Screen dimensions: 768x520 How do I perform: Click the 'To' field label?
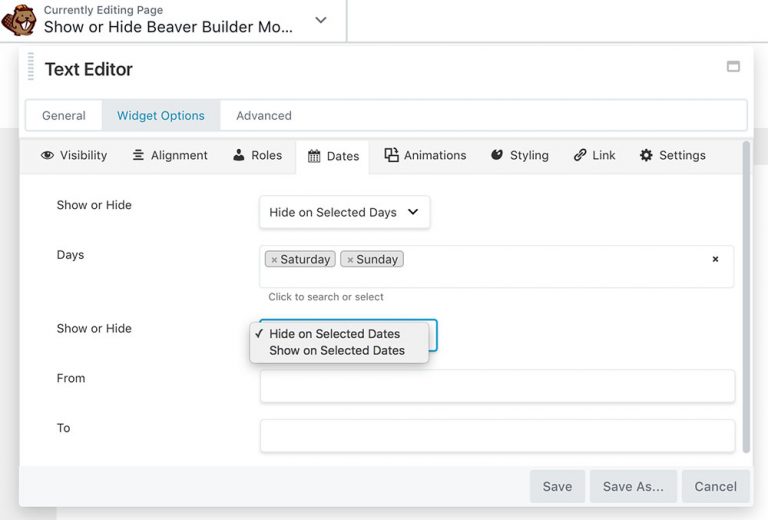tap(64, 428)
